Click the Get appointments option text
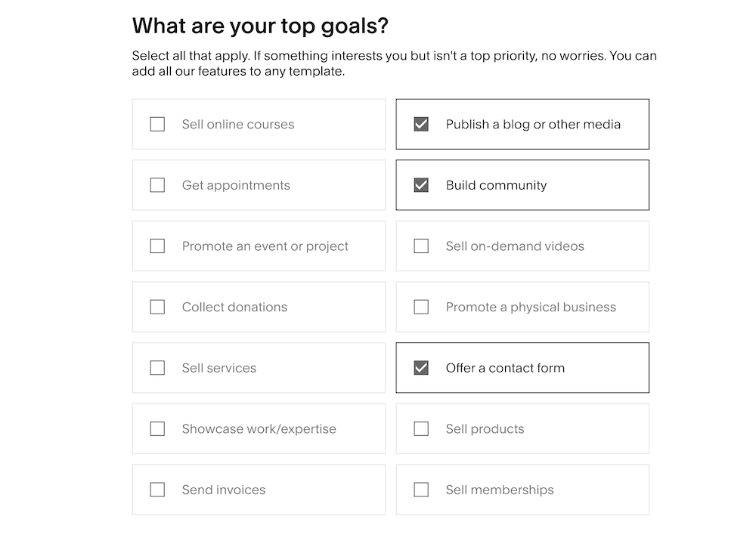 (236, 185)
